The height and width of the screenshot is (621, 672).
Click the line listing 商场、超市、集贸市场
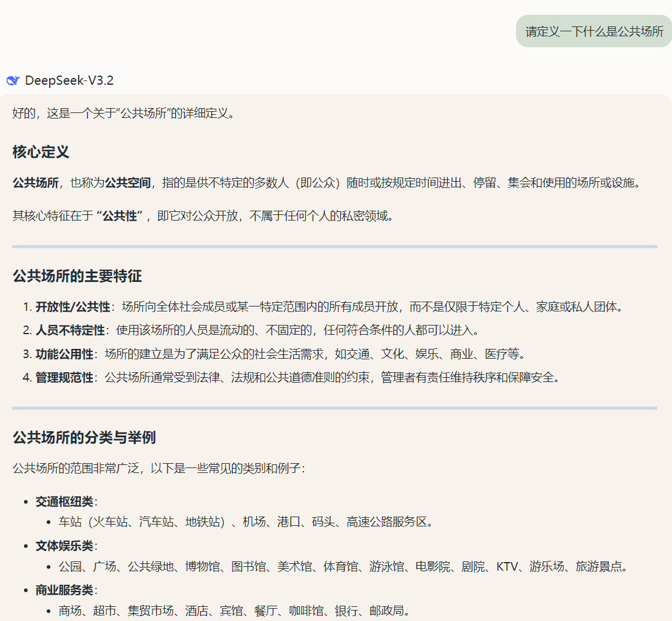(x=233, y=611)
